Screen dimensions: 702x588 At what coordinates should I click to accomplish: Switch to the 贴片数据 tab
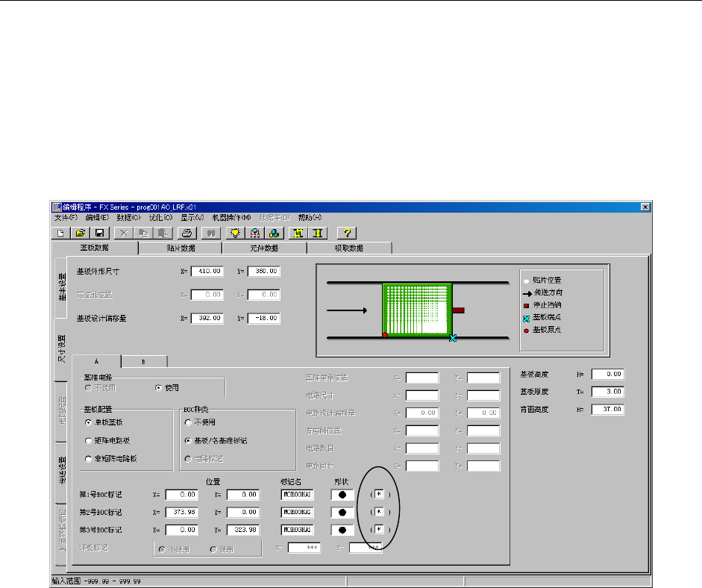[x=181, y=248]
